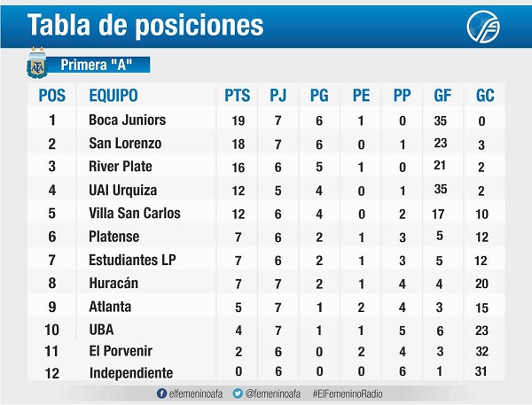Select the UAI Urquiza team name

click(x=122, y=189)
